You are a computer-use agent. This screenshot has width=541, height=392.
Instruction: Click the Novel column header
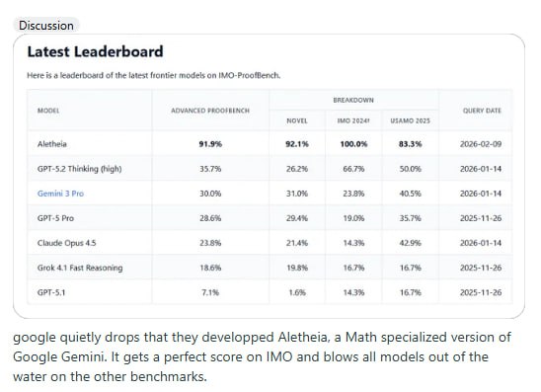point(297,120)
